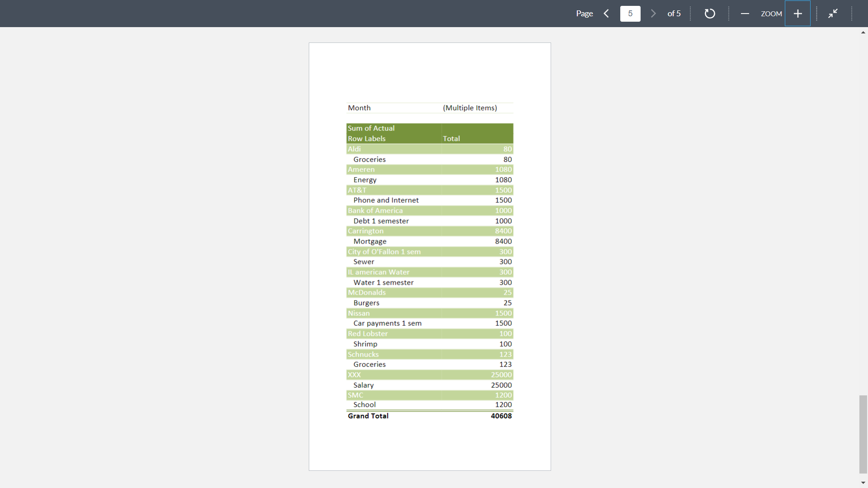Select the Mortgage value of 8400

pos(503,241)
